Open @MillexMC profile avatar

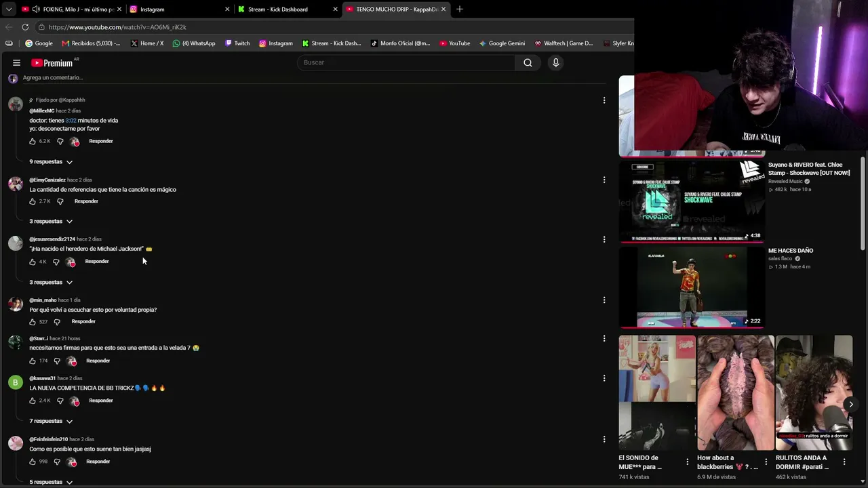(16, 104)
